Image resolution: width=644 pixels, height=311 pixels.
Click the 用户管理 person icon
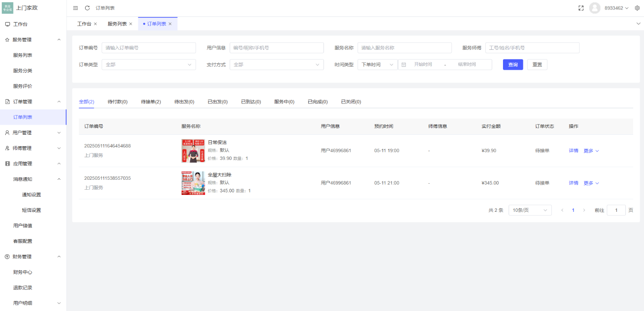(x=7, y=132)
